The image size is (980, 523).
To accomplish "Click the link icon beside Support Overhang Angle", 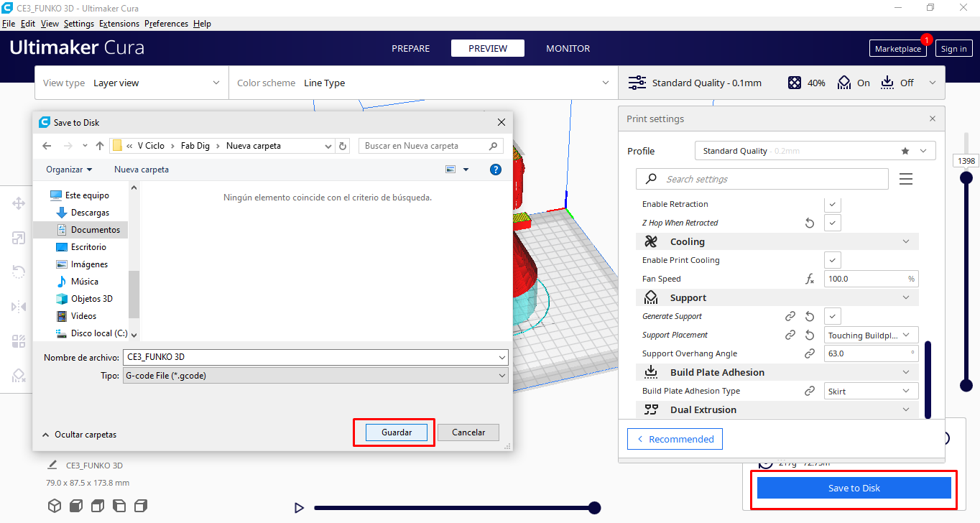I will point(810,353).
